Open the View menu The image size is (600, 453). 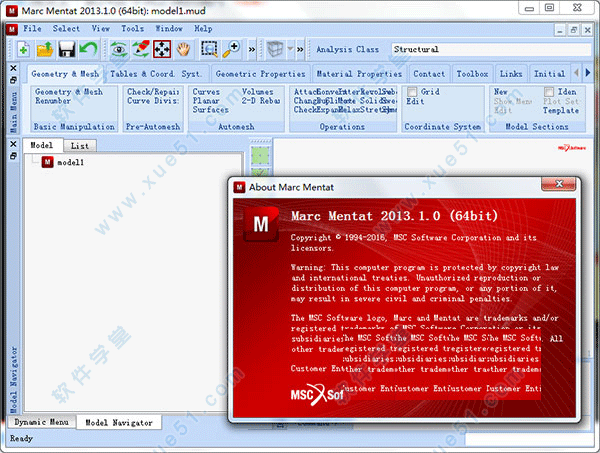pos(101,29)
